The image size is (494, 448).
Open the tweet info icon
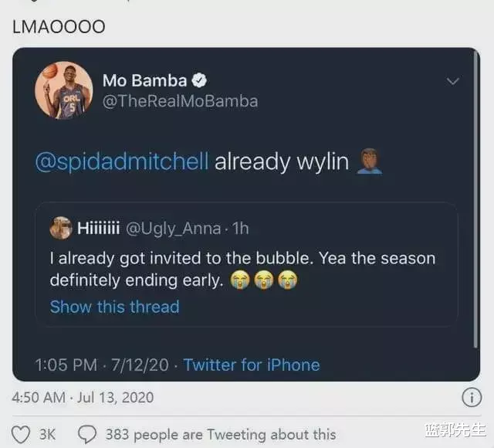[472, 397]
